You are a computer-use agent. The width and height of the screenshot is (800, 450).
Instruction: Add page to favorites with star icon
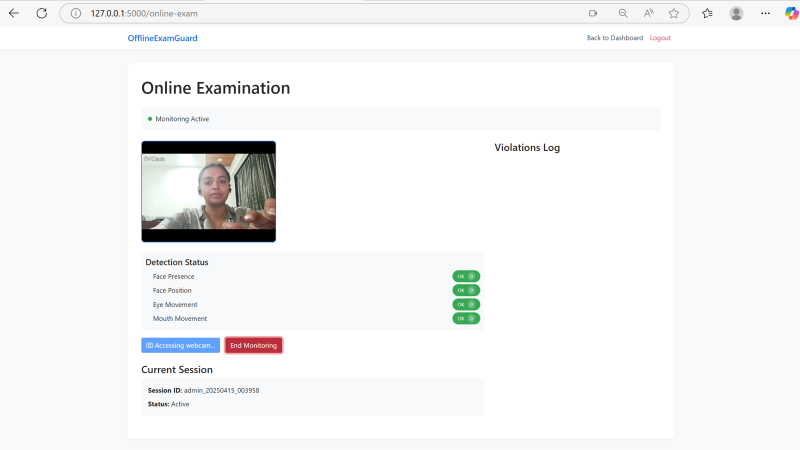(x=674, y=13)
